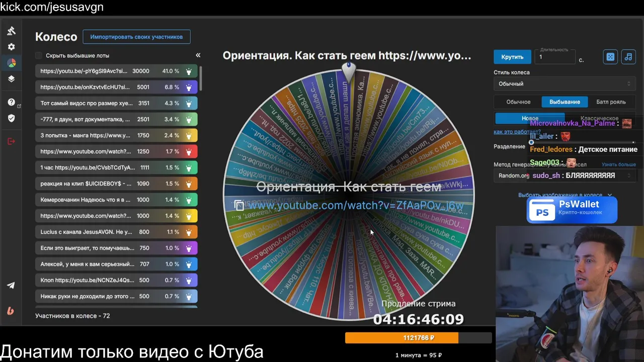This screenshot has height=362, width=644.
Task: Open the 'как это работает?' link
Action: point(517,132)
